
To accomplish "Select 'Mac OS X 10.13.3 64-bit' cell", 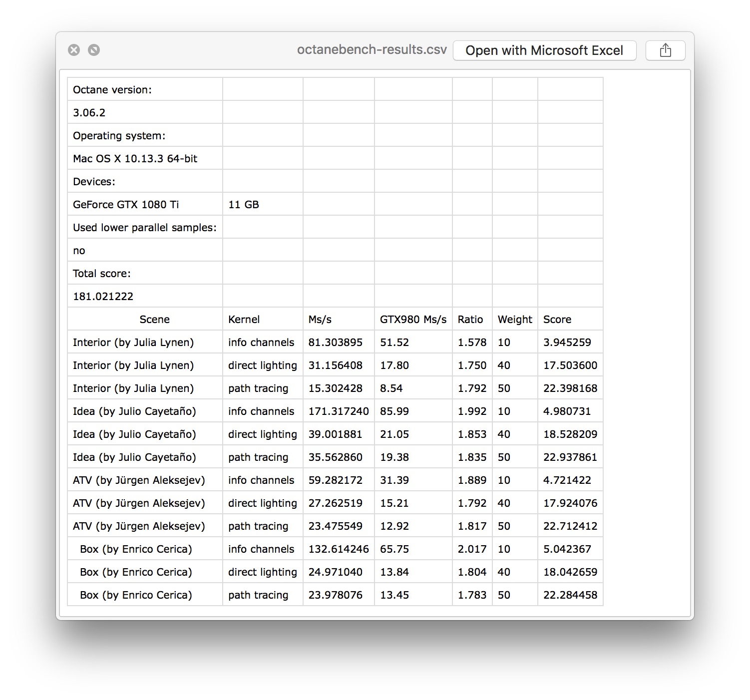I will [145, 158].
